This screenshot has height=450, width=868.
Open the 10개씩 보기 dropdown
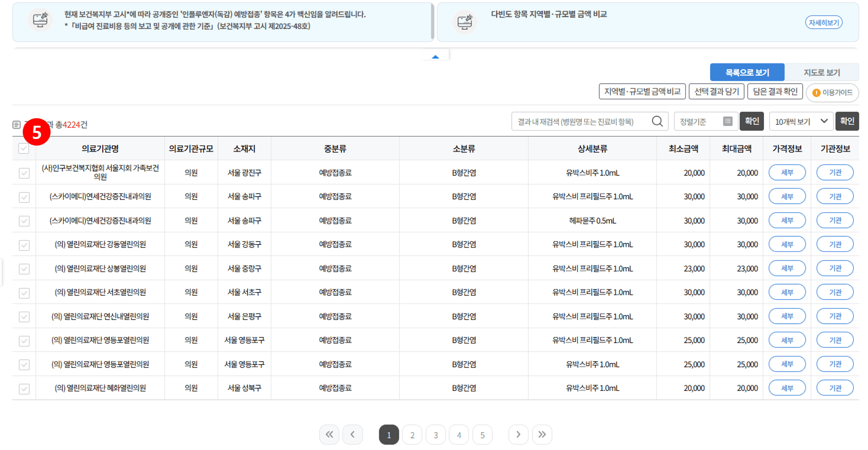click(800, 121)
